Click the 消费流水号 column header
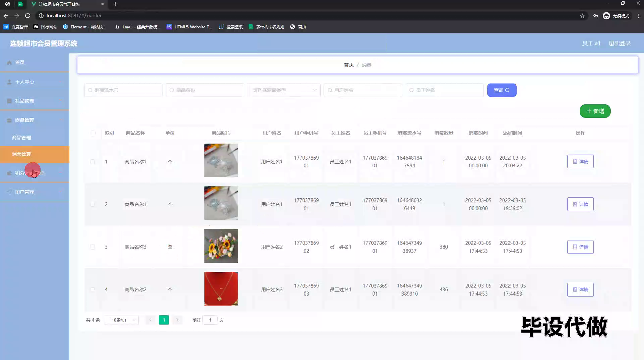The image size is (644, 360). 409,133
